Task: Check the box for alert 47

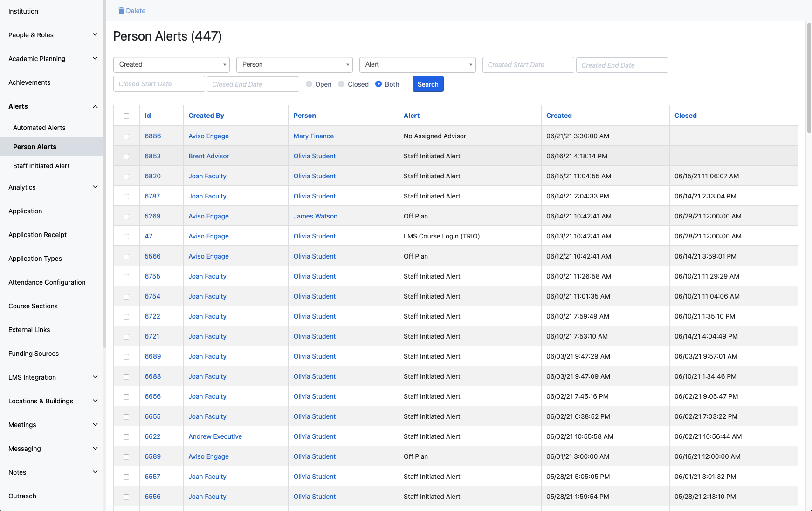Action: 126,237
